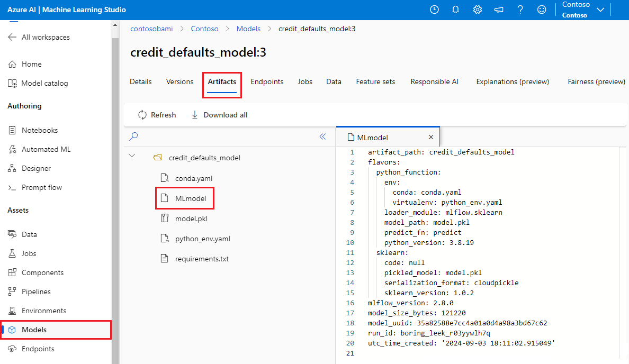
Task: Open help question mark icon
Action: click(520, 10)
